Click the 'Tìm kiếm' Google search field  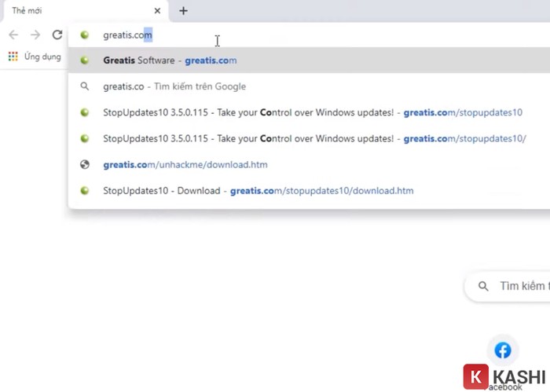(522, 287)
